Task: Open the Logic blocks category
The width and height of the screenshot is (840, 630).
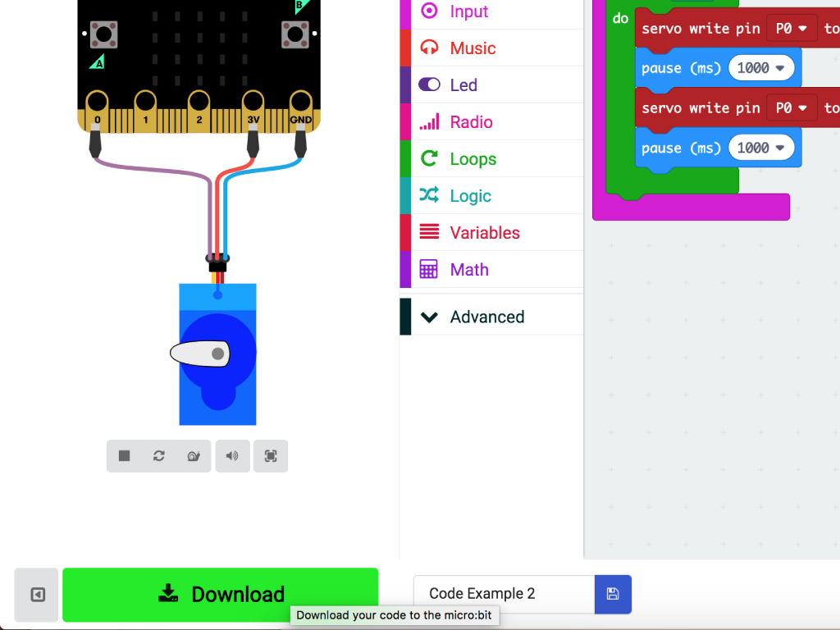Action: 492,196
